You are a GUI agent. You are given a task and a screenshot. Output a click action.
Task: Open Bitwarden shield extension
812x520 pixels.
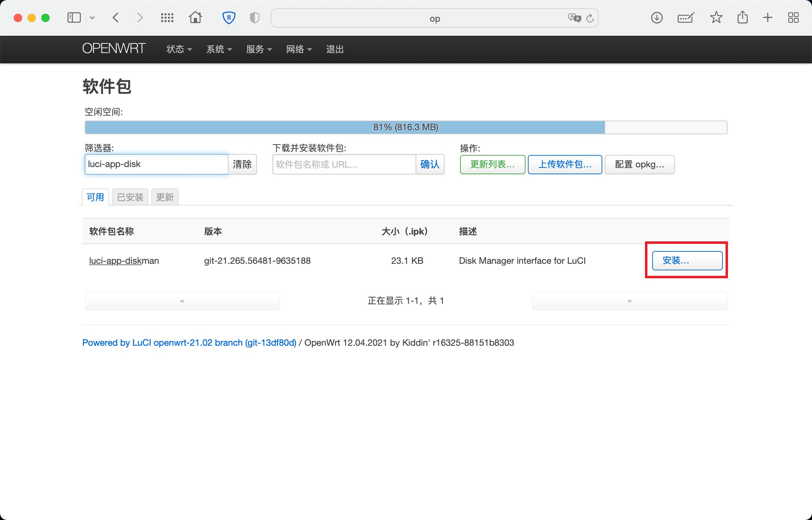[x=229, y=18]
